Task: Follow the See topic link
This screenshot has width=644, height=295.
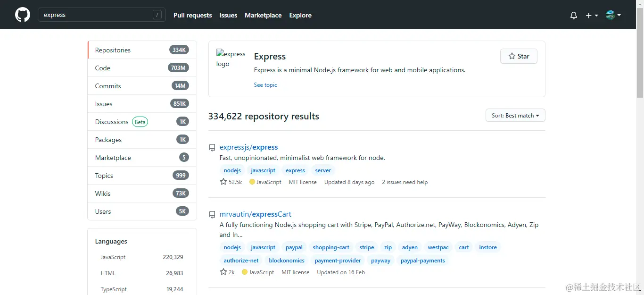Action: point(265,85)
